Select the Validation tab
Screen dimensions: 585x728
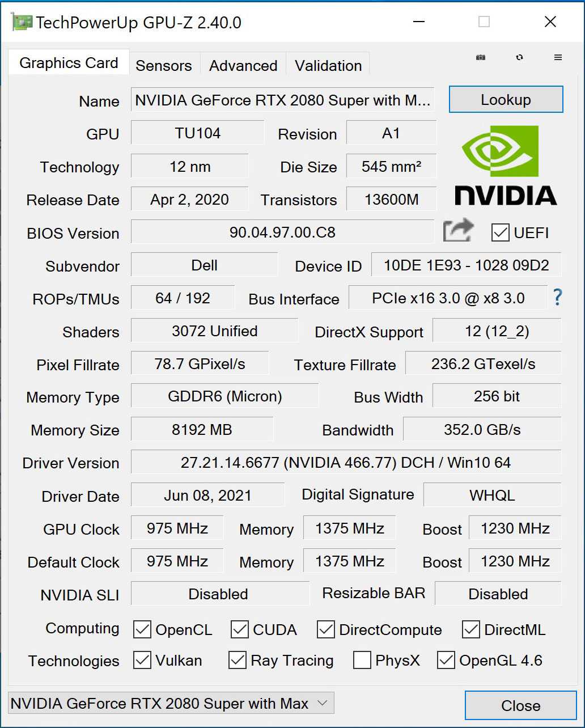tap(328, 66)
